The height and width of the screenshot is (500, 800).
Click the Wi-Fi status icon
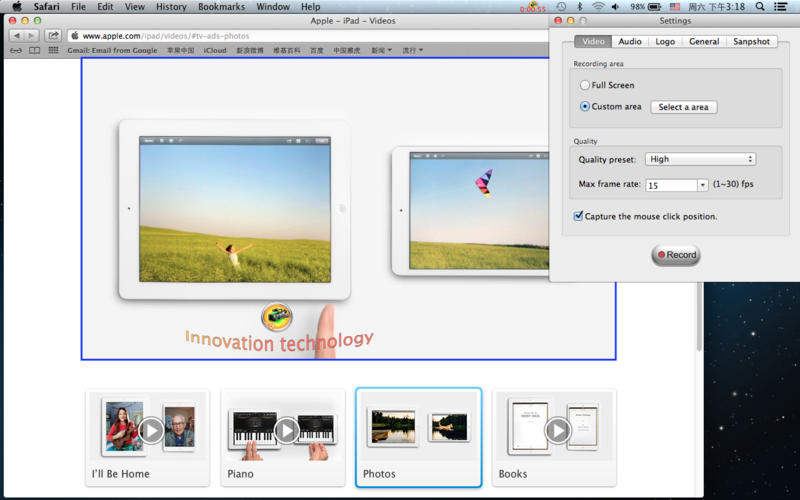point(598,7)
